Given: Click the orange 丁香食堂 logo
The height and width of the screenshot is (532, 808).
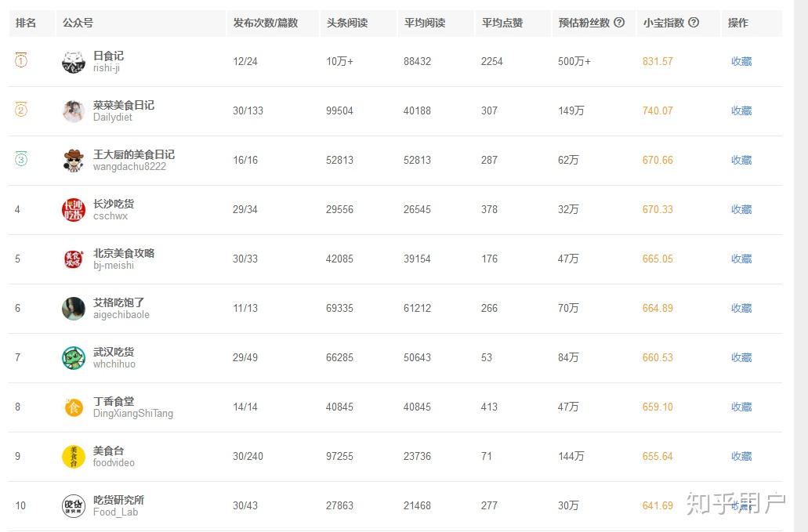Looking at the screenshot, I should click(x=74, y=407).
